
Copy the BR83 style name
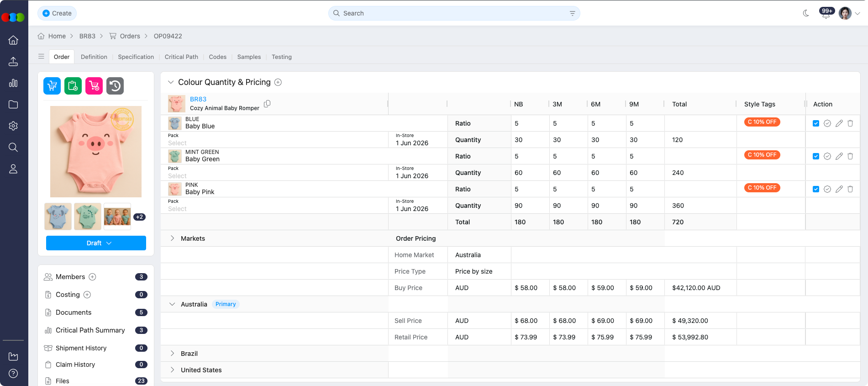coord(267,104)
